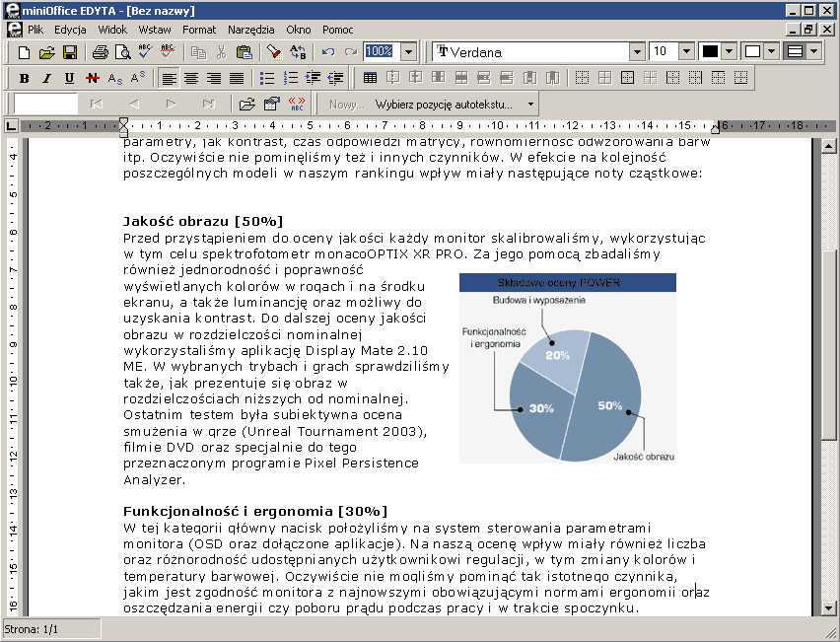
Task: Go to first merge record
Action: [97, 104]
